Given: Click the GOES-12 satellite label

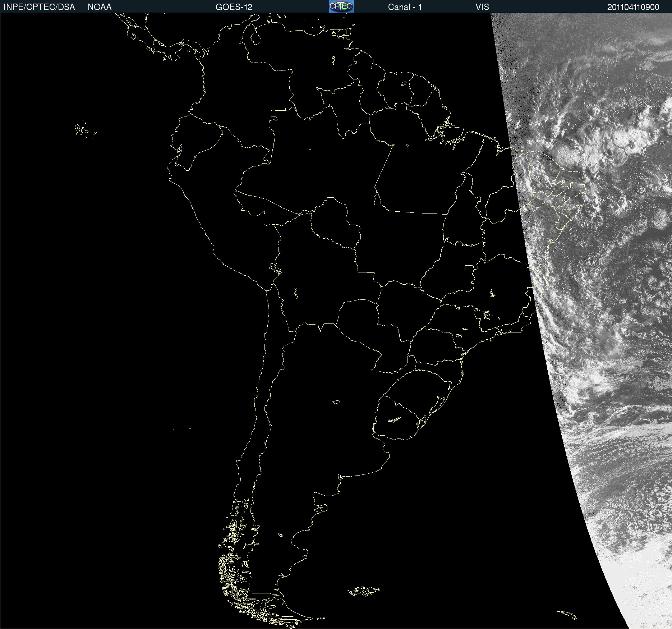Looking at the screenshot, I should 234,7.
